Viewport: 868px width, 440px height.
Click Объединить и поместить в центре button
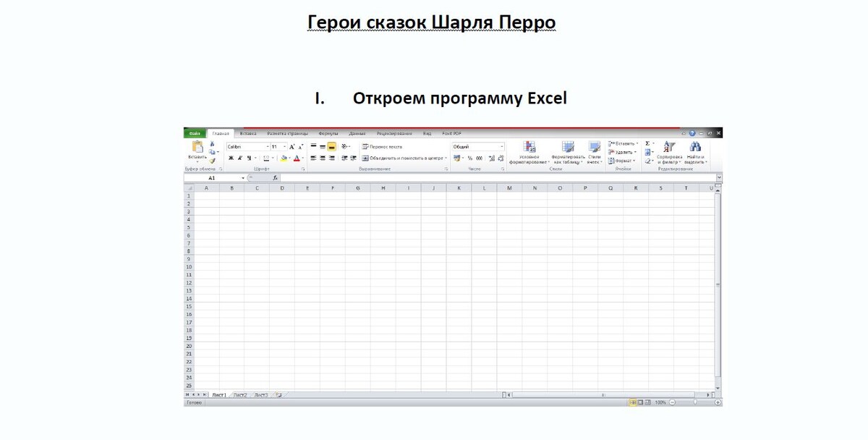[x=405, y=158]
